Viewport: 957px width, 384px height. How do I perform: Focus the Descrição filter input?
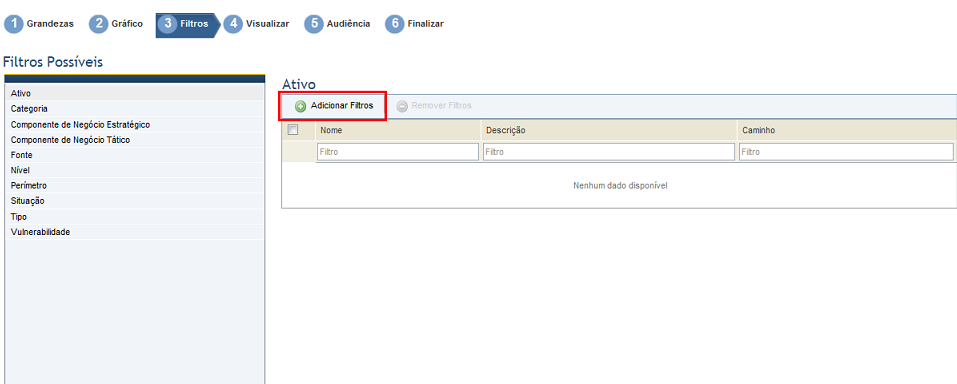[x=609, y=152]
